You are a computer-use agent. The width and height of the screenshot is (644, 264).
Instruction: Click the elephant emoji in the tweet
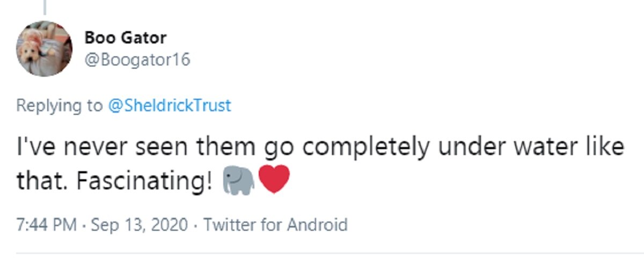click(238, 180)
